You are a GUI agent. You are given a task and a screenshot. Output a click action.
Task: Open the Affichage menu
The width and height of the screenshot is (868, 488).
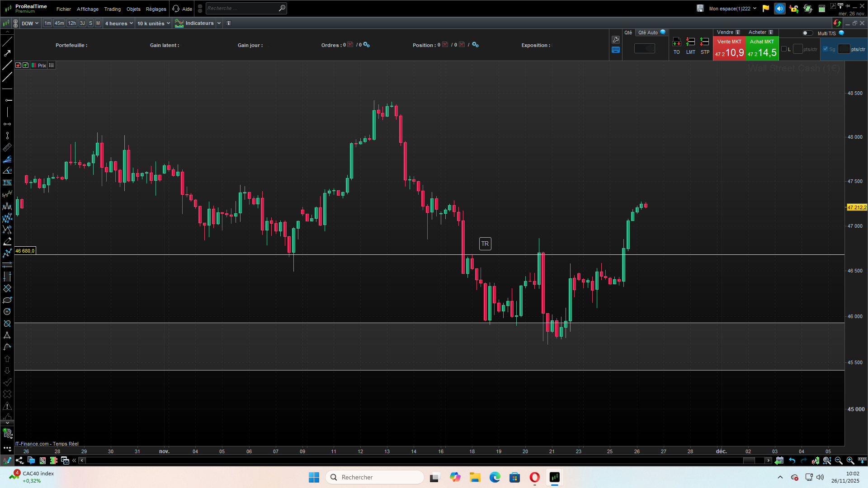(87, 9)
